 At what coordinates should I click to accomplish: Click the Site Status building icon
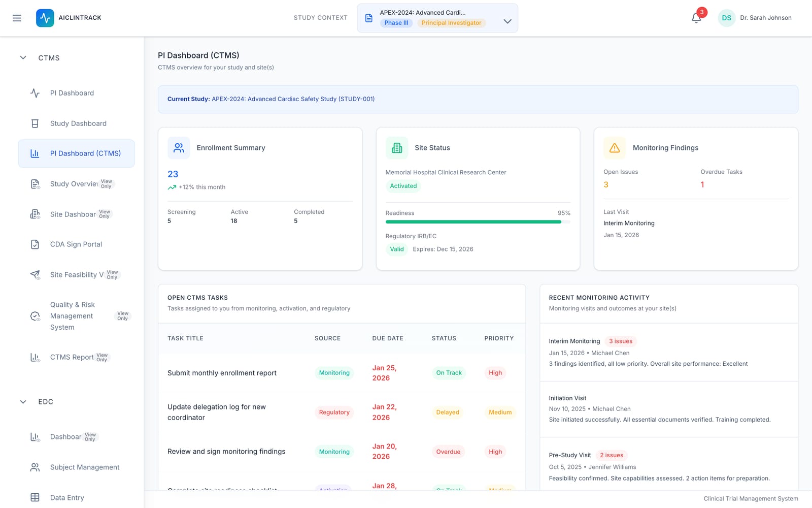click(397, 148)
